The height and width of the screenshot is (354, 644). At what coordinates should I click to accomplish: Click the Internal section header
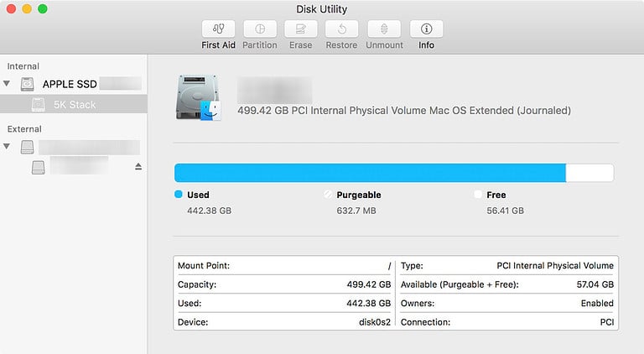(x=23, y=66)
